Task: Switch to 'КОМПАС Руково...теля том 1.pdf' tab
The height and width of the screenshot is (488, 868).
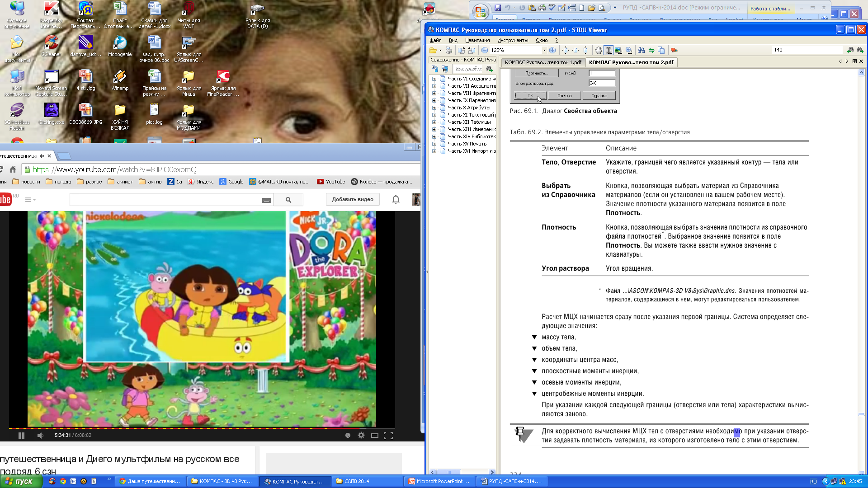Action: coord(543,62)
